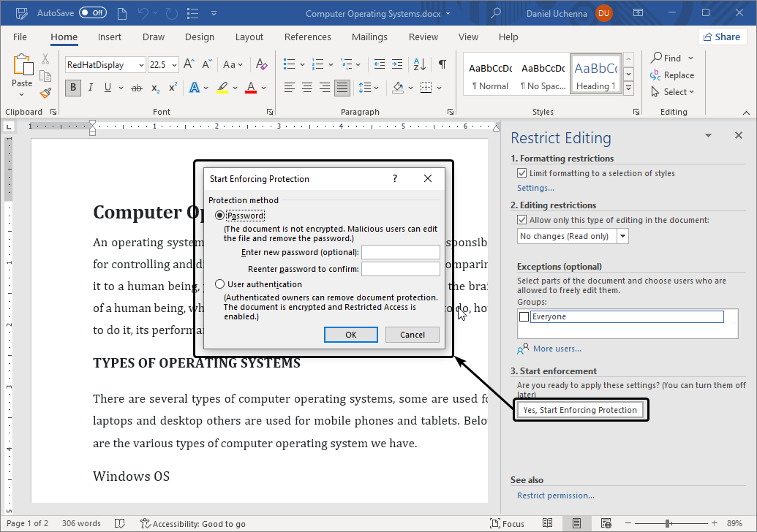Select the Password protection method
This screenshot has width=757, height=532.
(x=219, y=214)
